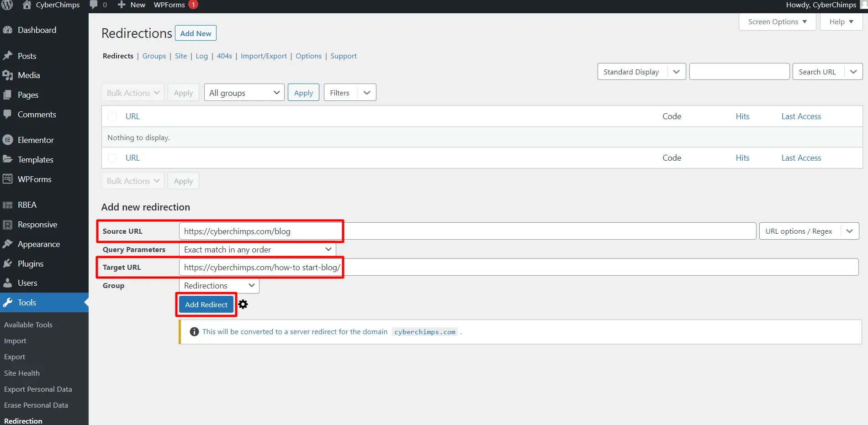This screenshot has width=868, height=425.
Task: Open the Group Redirections dropdown
Action: point(219,286)
